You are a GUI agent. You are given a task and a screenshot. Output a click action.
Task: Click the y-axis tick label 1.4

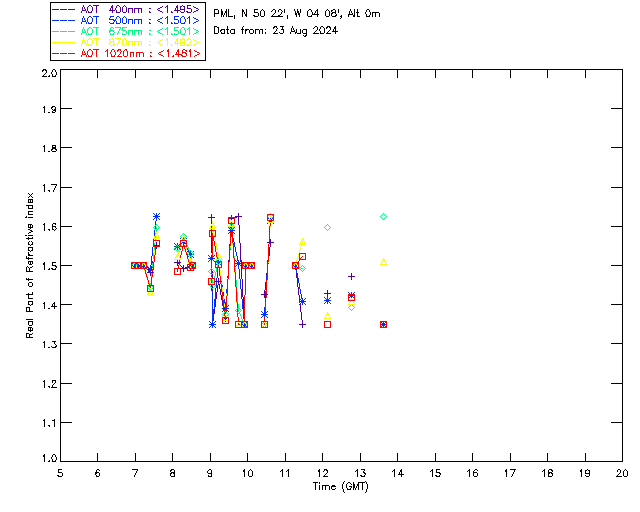tap(49, 305)
